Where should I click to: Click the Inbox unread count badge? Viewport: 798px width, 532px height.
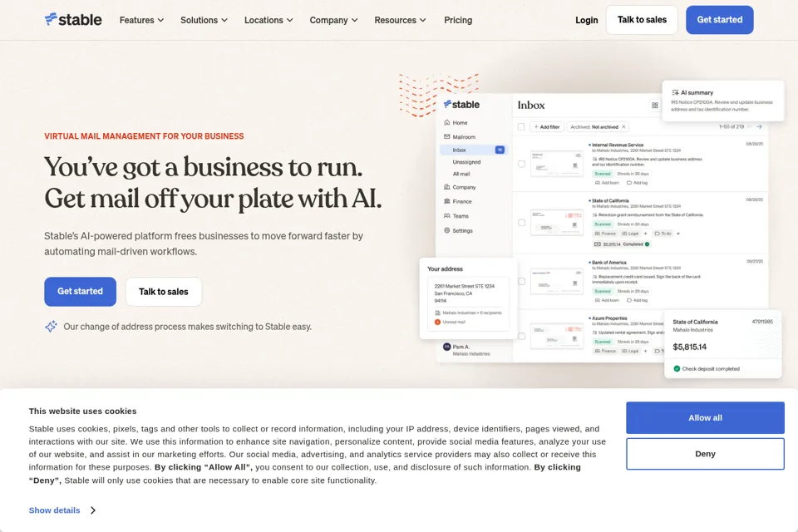pos(500,150)
